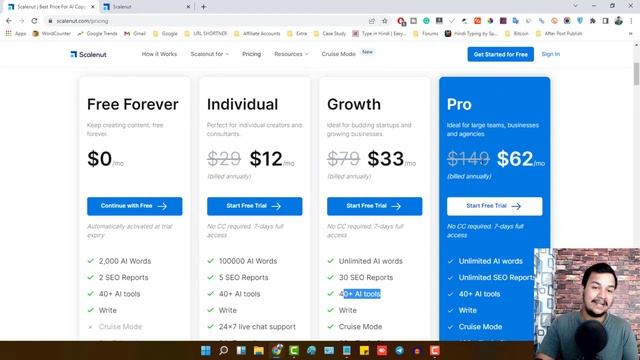Click '30 SEO Reports' in Growth plan
Screen dimensions: 640x360
[x=366, y=278]
